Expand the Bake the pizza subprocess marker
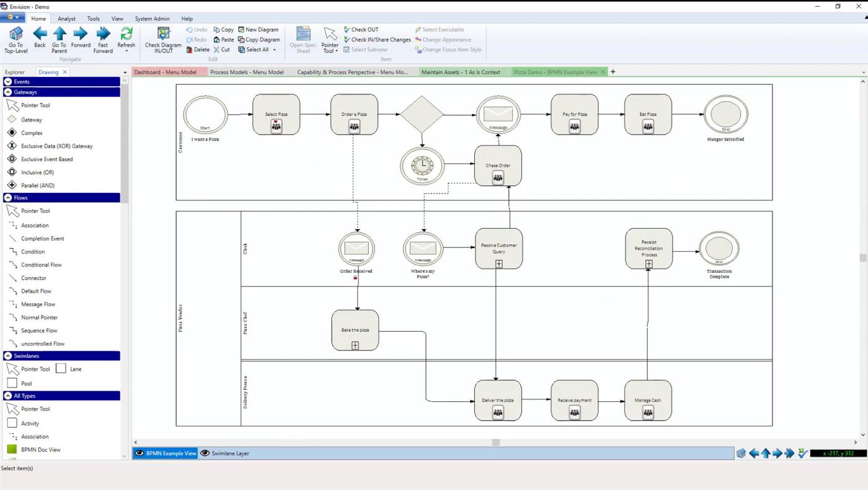 (355, 345)
